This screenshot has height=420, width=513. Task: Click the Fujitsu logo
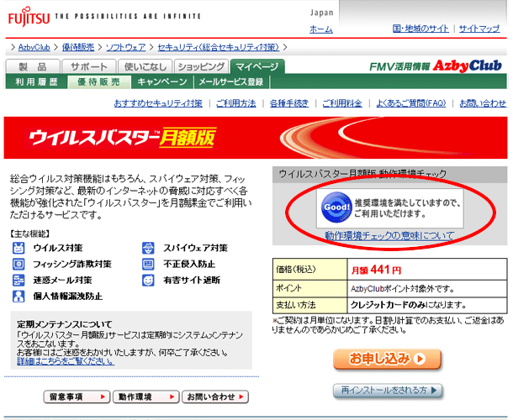(29, 16)
